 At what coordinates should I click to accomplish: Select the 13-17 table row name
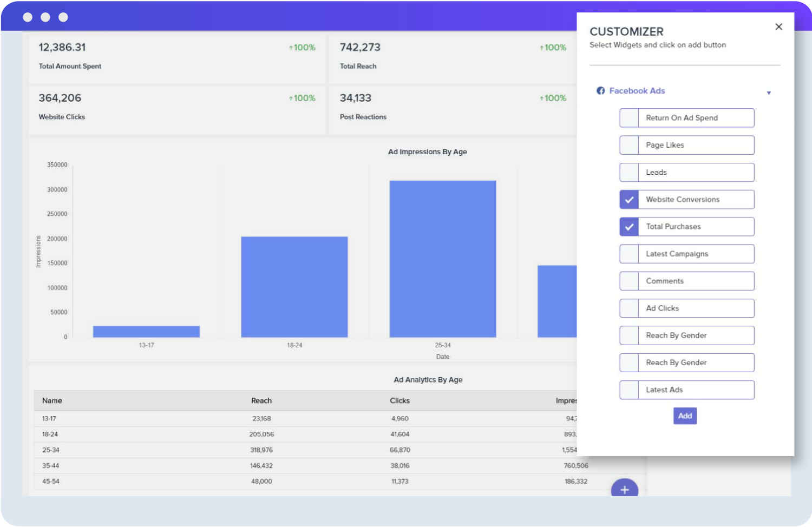pos(49,419)
